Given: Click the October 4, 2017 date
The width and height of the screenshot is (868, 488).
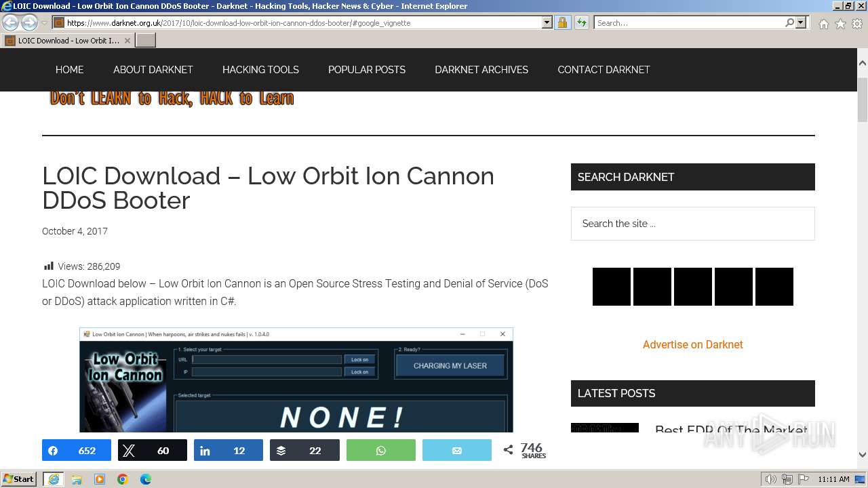Looking at the screenshot, I should pos(75,231).
